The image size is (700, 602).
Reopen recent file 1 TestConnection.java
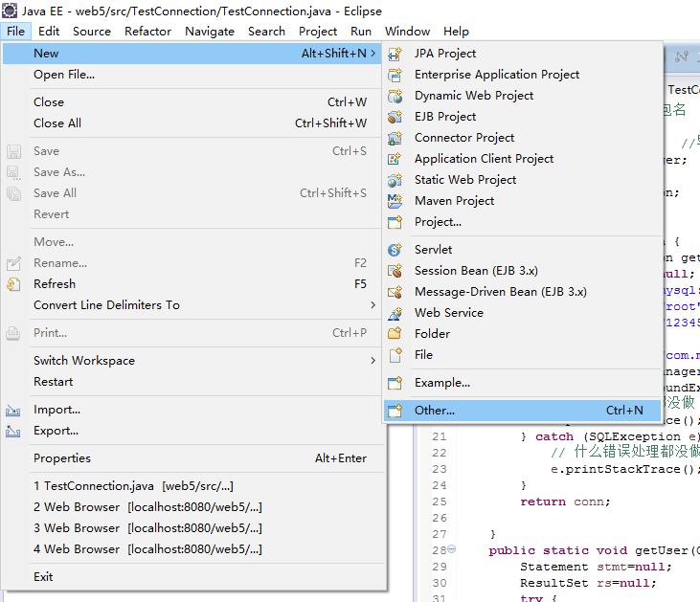point(134,486)
